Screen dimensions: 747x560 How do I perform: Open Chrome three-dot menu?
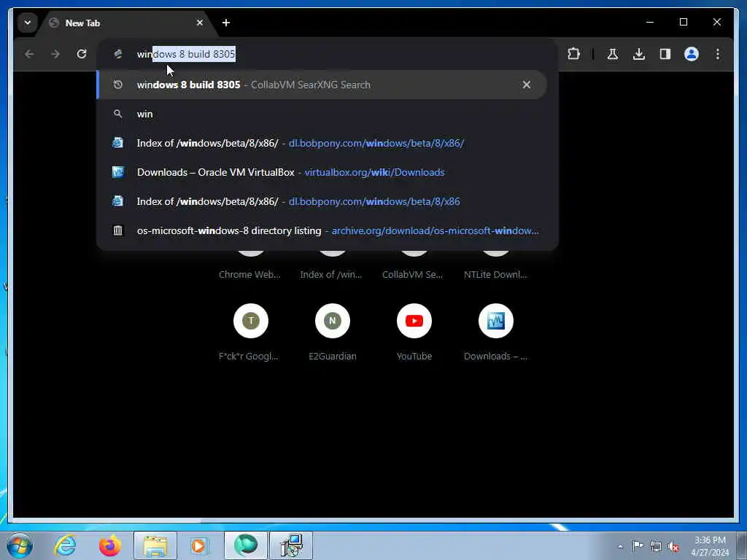718,54
